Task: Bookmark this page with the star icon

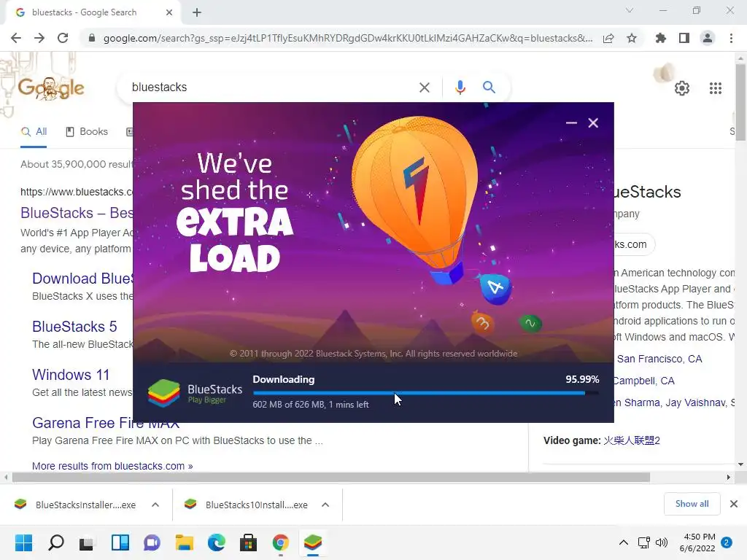Action: point(632,38)
